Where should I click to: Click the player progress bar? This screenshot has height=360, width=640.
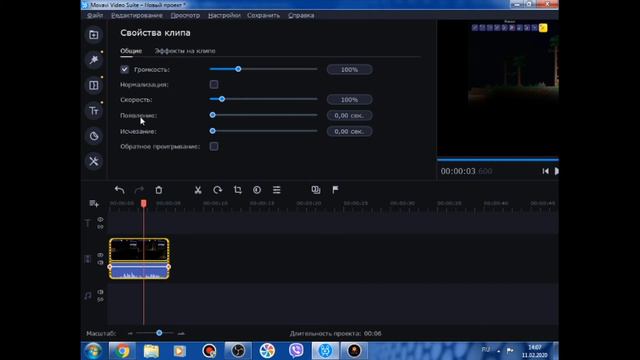pos(498,160)
